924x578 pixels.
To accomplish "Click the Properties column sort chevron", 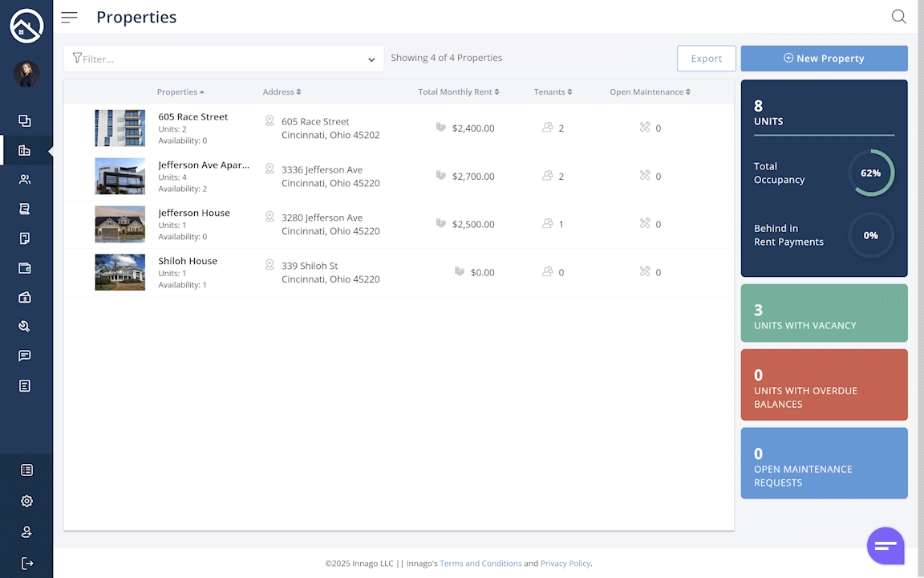I will click(201, 92).
